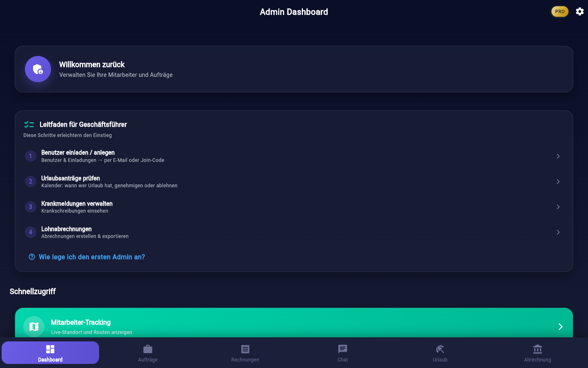The width and height of the screenshot is (588, 368).
Task: Click 'Admin Dashboard' page title
Action: (x=294, y=12)
